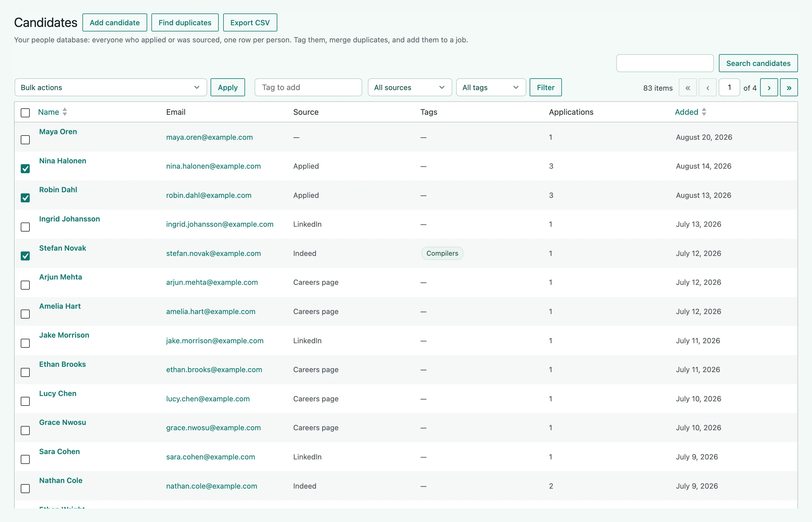Edit the current page number field
The width and height of the screenshot is (812, 522).
point(729,88)
